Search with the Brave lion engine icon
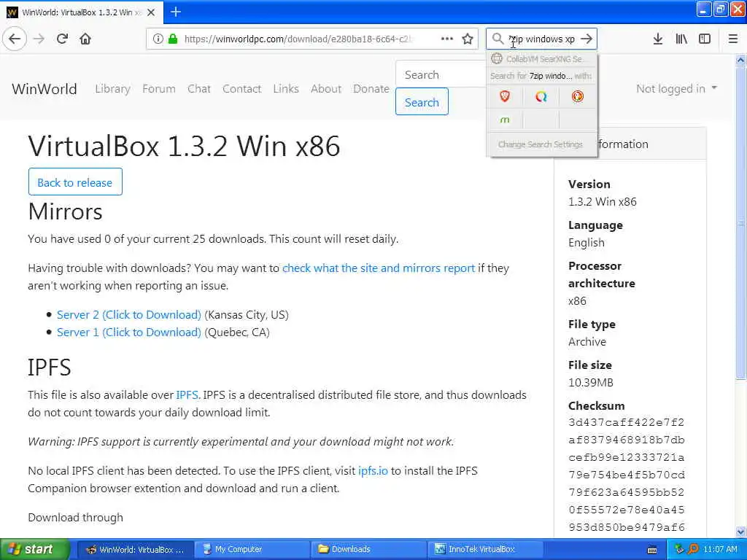The image size is (747, 560). pos(505,97)
